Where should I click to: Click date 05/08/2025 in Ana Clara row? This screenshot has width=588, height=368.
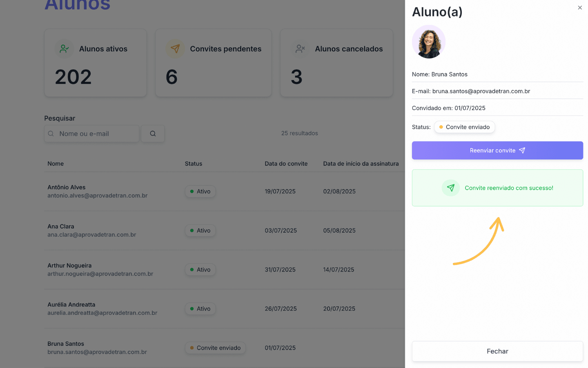coord(339,231)
